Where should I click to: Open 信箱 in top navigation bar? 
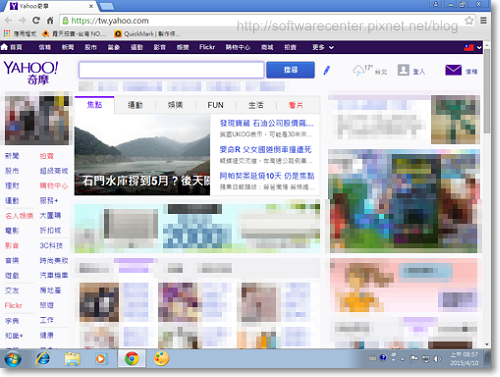[44, 47]
